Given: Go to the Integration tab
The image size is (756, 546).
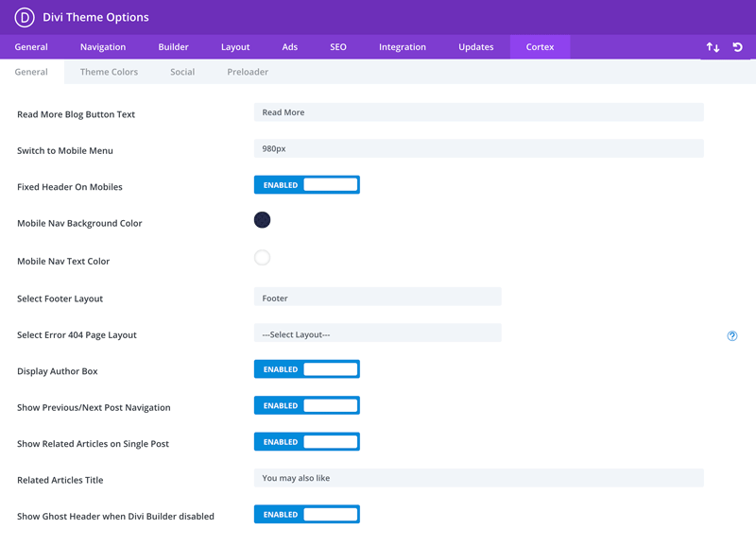Looking at the screenshot, I should click(403, 47).
